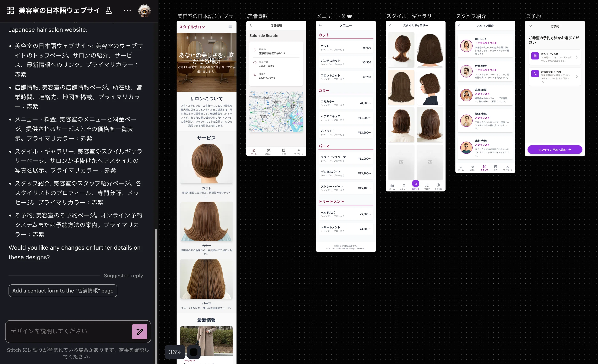Expand the お電話でのご予約 row chevron
The height and width of the screenshot is (364, 598).
(x=577, y=77)
